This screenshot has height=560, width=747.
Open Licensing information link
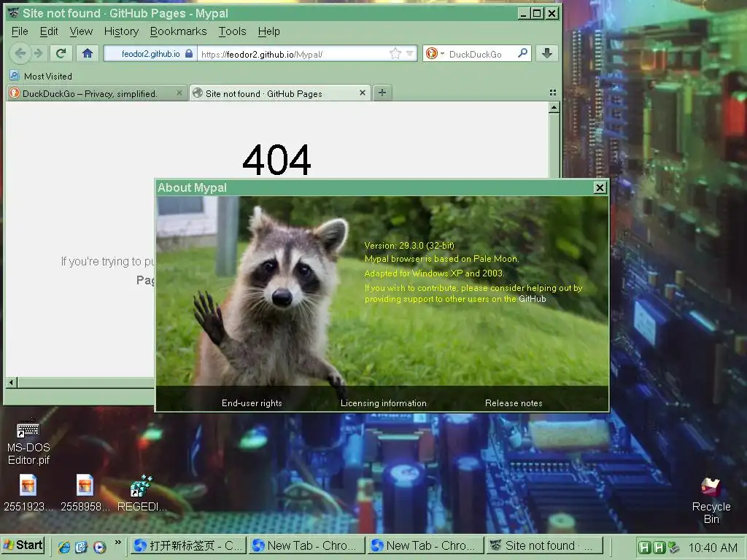pyautogui.click(x=384, y=402)
